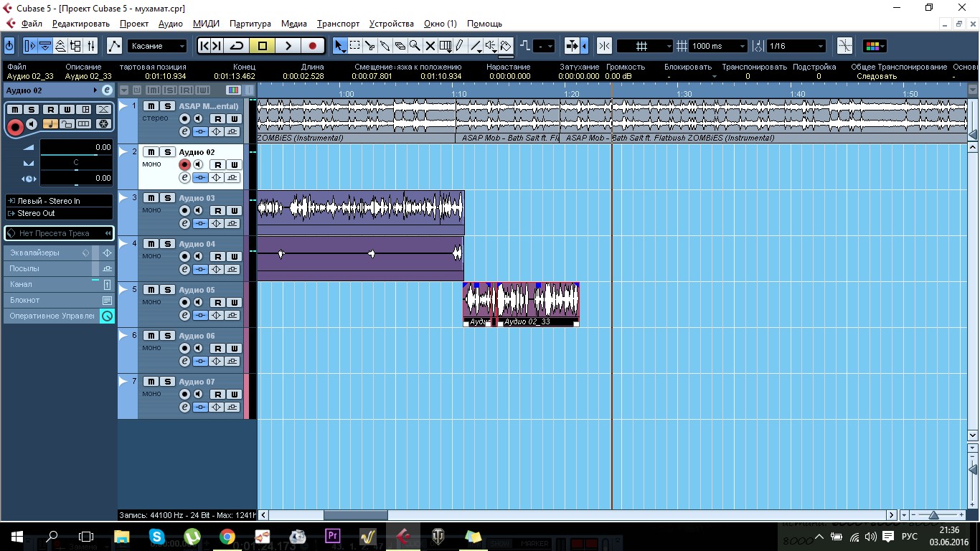The height and width of the screenshot is (551, 980).
Task: Select the Mute X tool
Action: click(430, 46)
